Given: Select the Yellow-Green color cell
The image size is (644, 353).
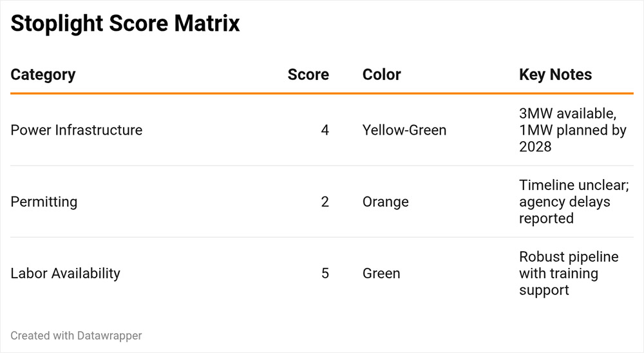Looking at the screenshot, I should (x=404, y=130).
